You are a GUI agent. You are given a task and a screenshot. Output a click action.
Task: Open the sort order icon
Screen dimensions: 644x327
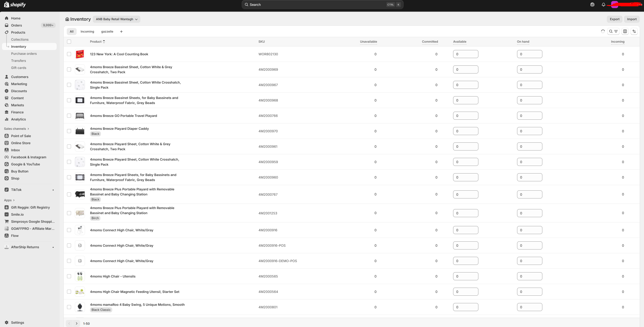click(634, 32)
